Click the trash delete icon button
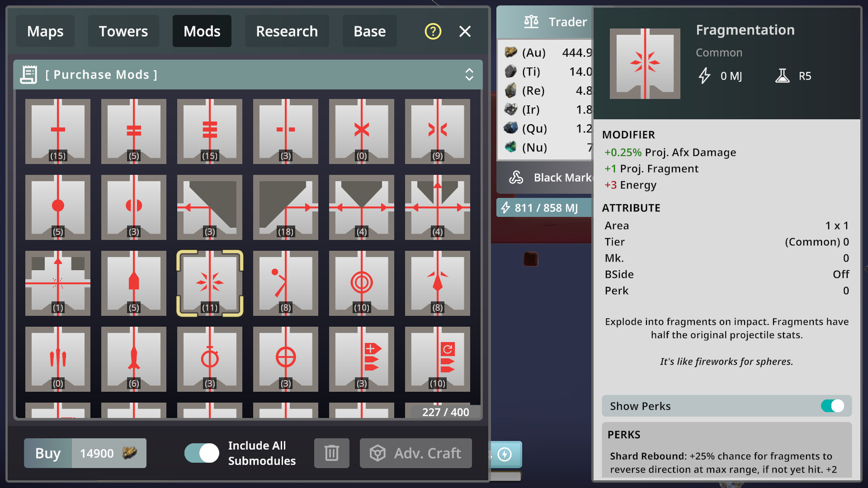Image resolution: width=868 pixels, height=488 pixels. (x=332, y=453)
